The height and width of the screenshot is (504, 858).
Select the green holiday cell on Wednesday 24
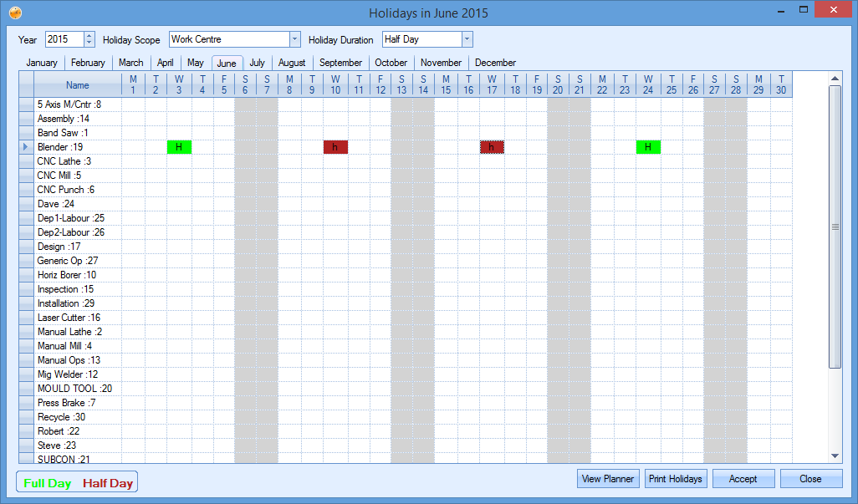click(x=648, y=147)
